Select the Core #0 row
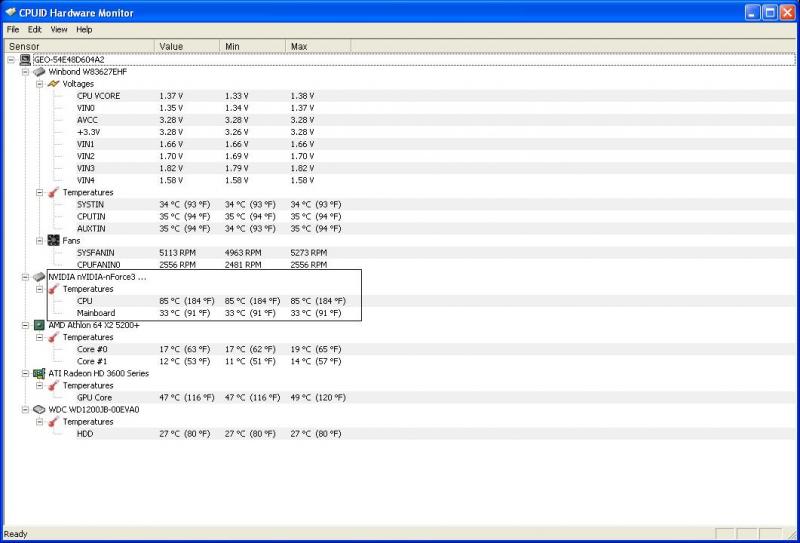The height and width of the screenshot is (543, 800). tap(400, 349)
